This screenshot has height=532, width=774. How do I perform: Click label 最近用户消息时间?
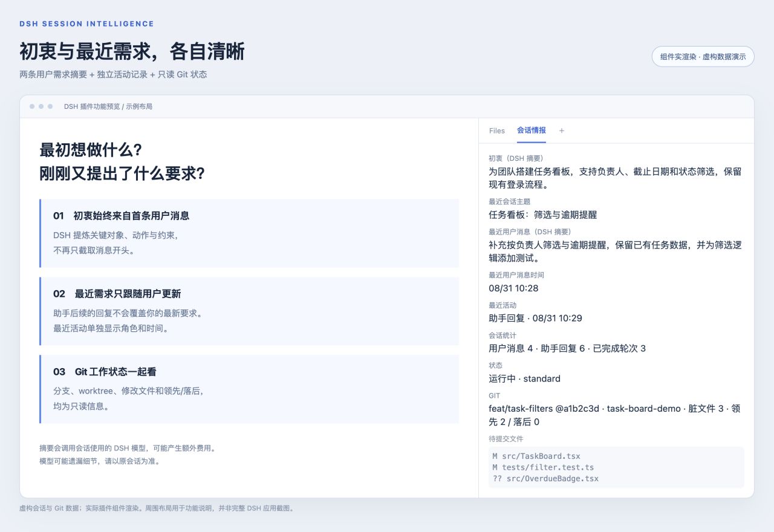516,275
